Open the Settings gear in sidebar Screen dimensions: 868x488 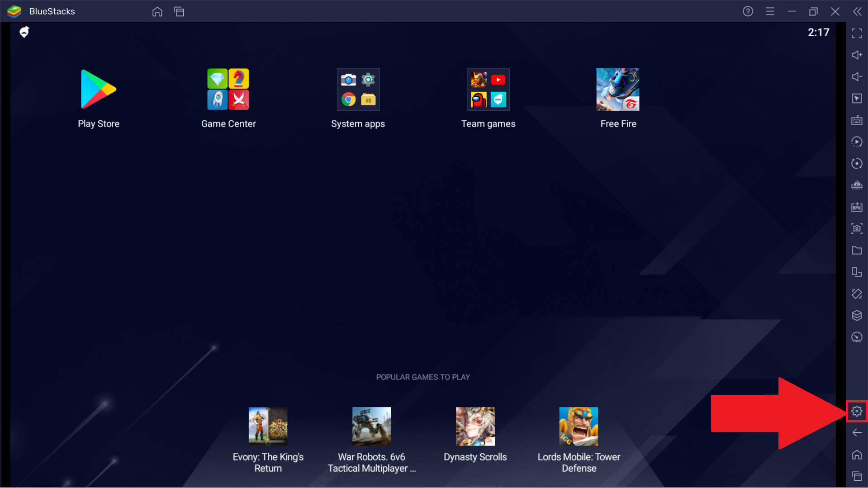[856, 411]
